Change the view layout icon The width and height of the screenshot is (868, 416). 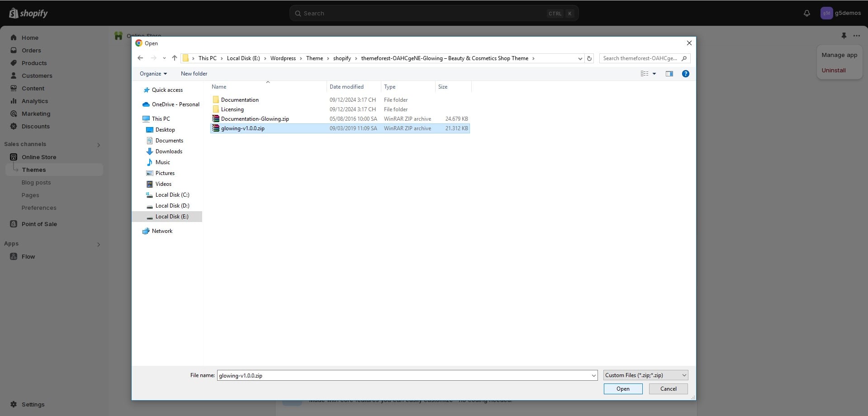pos(645,74)
